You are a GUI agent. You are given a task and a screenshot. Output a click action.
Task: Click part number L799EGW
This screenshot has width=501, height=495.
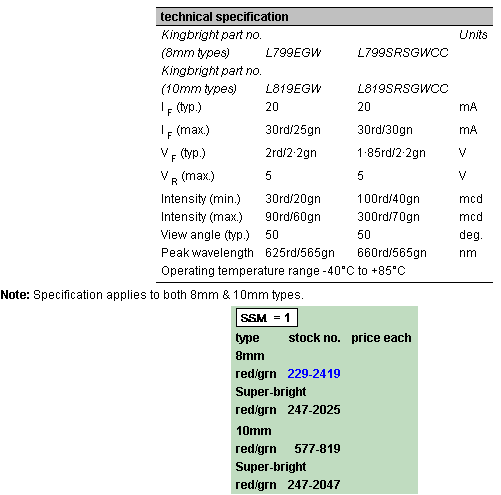point(293,53)
